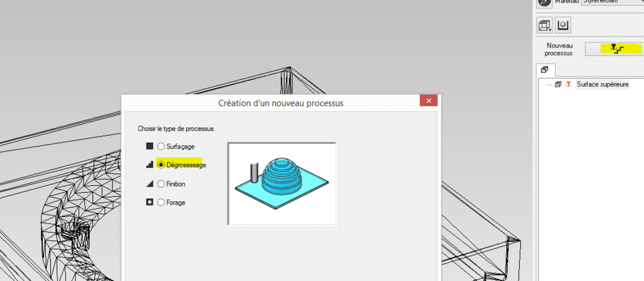Open the Matériau Styrenefoam dropdown
644x281 pixels.
click(612, 2)
